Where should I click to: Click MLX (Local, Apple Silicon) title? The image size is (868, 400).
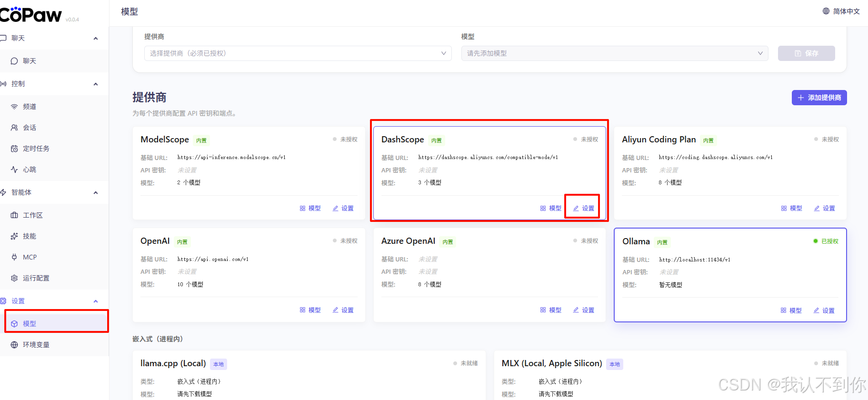552,363
